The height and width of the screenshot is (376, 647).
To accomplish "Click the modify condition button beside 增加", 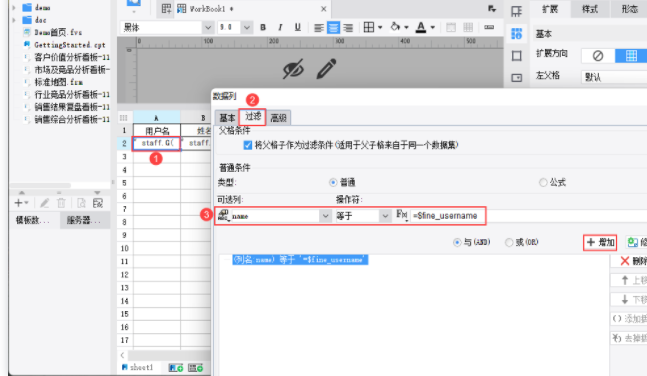I will pyautogui.click(x=636, y=242).
